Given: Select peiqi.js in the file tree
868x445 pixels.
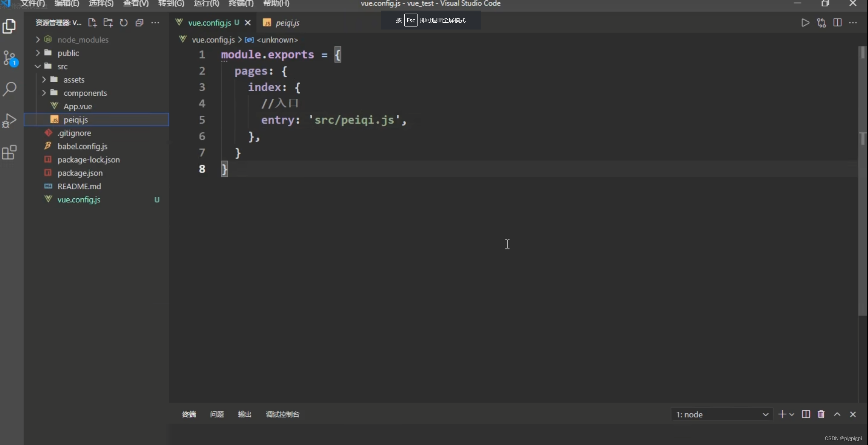Looking at the screenshot, I should pos(97,120).
